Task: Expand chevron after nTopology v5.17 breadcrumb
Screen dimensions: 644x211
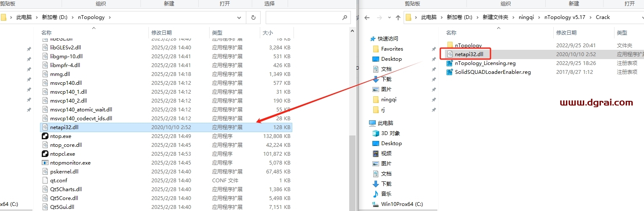Action: [x=591, y=18]
